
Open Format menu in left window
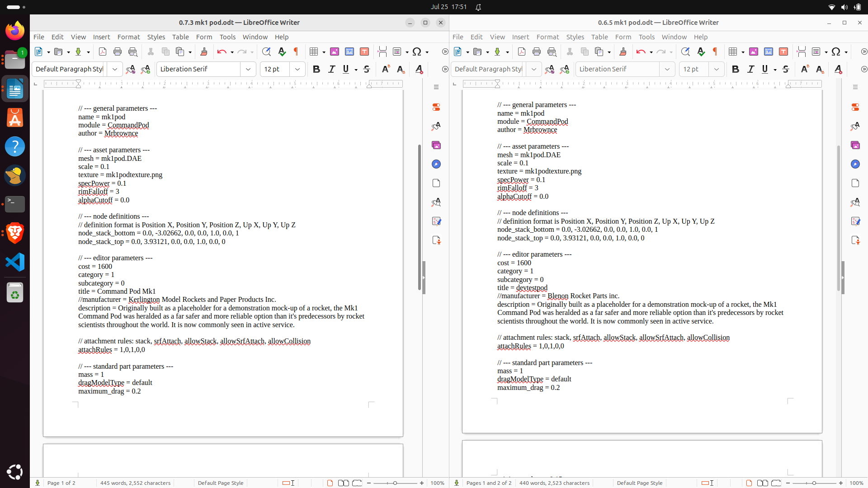[x=129, y=37]
